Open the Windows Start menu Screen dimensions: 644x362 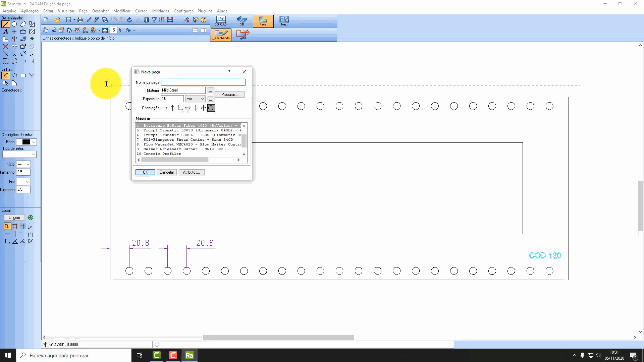(8, 355)
